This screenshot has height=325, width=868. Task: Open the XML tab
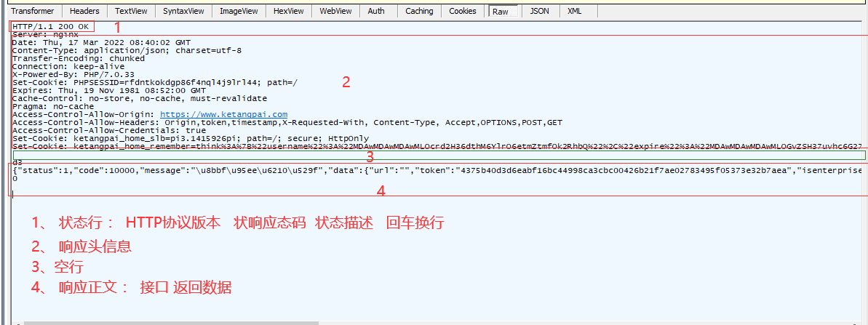click(x=575, y=11)
